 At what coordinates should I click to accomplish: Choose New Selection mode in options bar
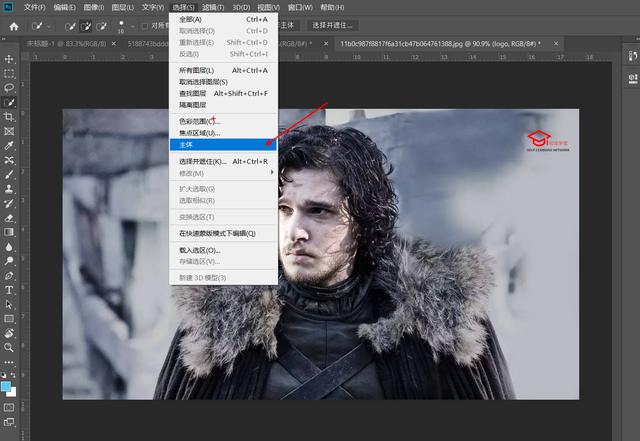[x=70, y=27]
